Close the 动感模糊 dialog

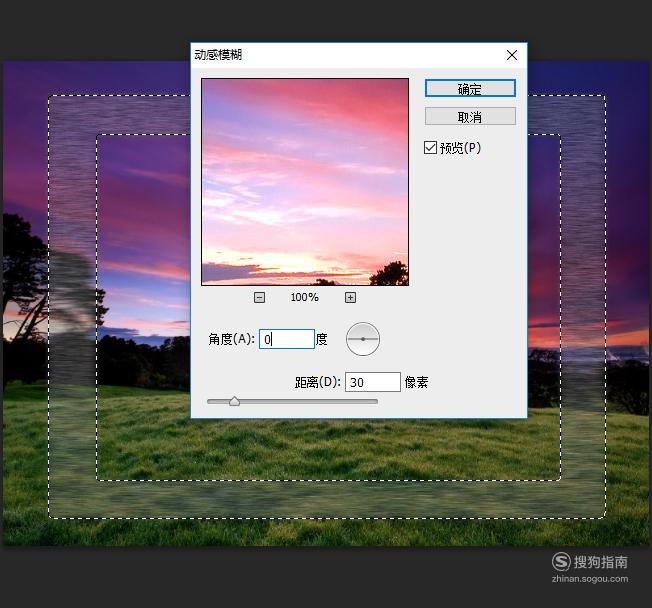(x=512, y=55)
